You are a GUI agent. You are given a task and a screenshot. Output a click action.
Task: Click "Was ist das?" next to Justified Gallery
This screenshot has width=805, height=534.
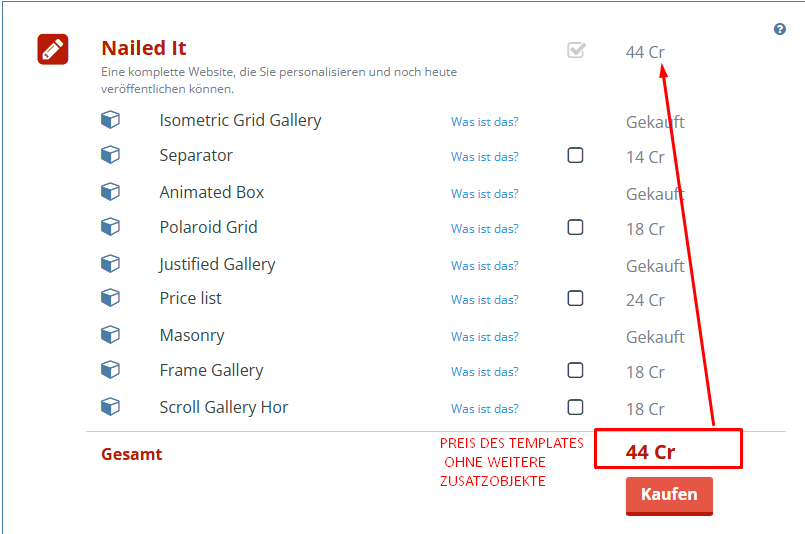(x=485, y=266)
